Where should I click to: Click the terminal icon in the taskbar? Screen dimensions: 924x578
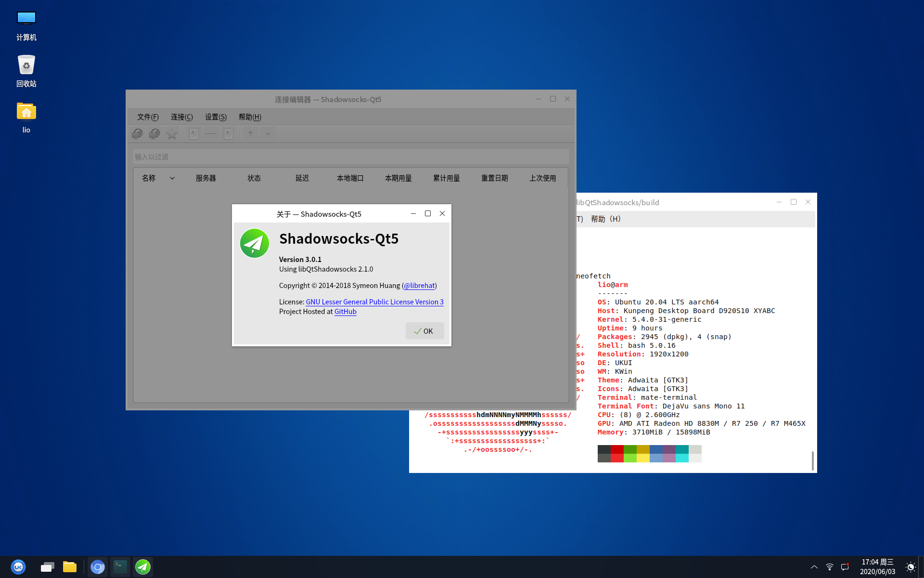[120, 567]
